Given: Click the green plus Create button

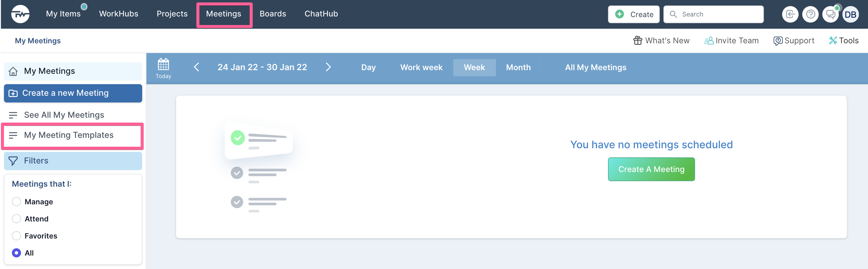Looking at the screenshot, I should (x=634, y=14).
